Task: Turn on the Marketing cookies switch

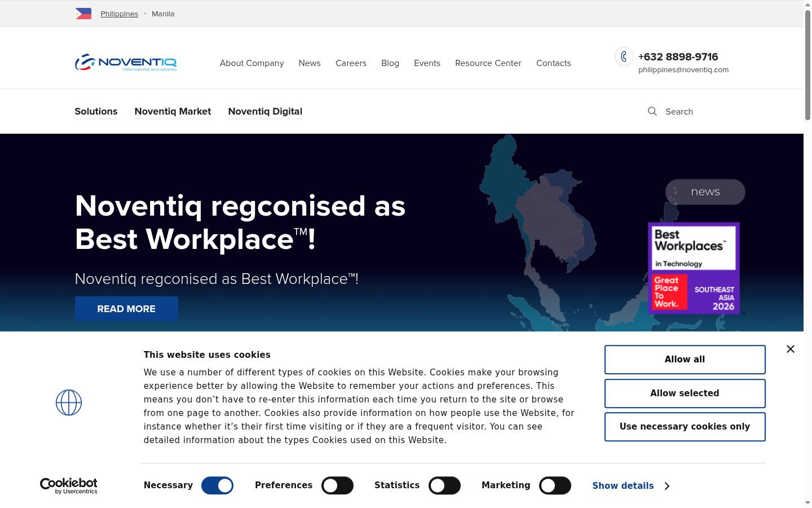Action: pos(555,485)
